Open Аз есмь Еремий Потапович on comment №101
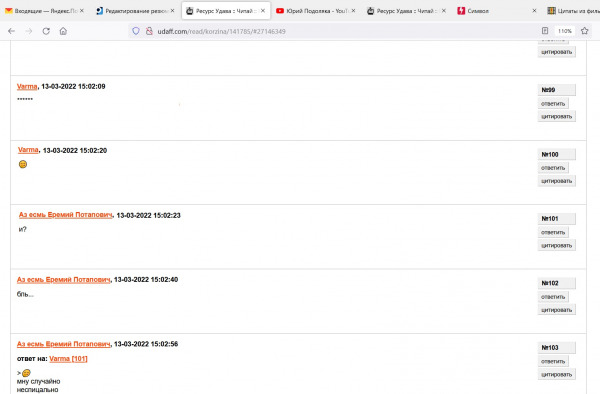 point(66,215)
